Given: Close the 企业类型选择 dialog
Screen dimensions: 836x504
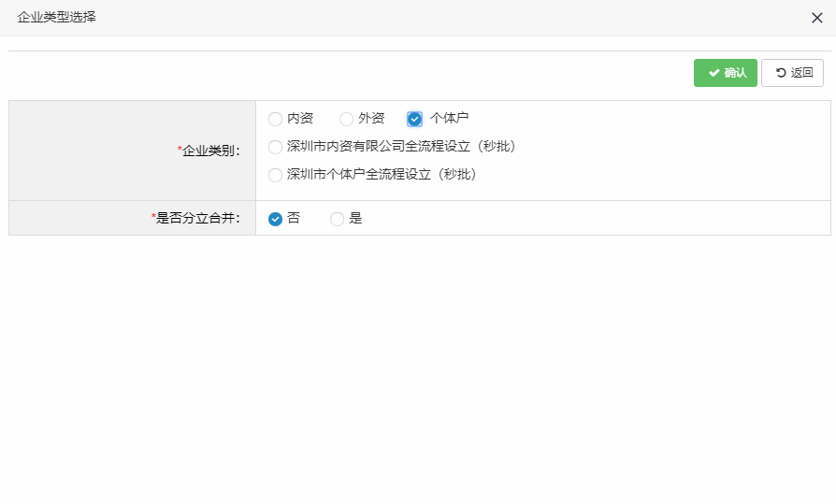Looking at the screenshot, I should tap(816, 18).
